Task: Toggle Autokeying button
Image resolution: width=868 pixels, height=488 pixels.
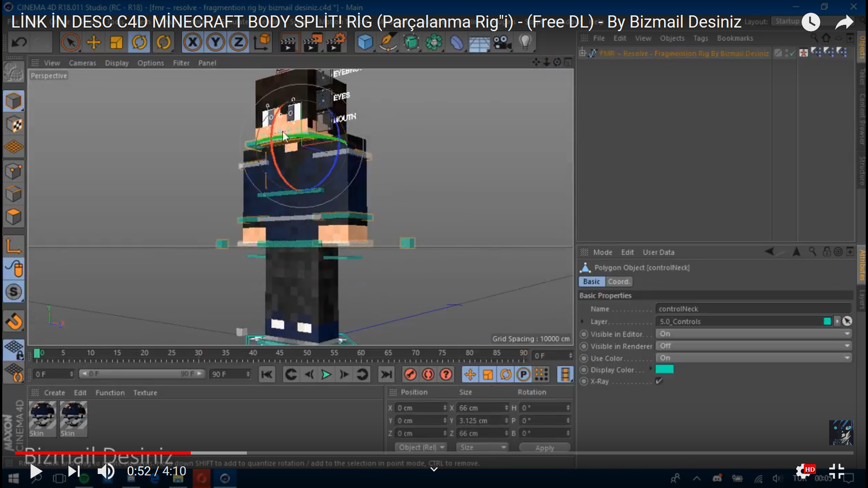Action: [x=428, y=375]
